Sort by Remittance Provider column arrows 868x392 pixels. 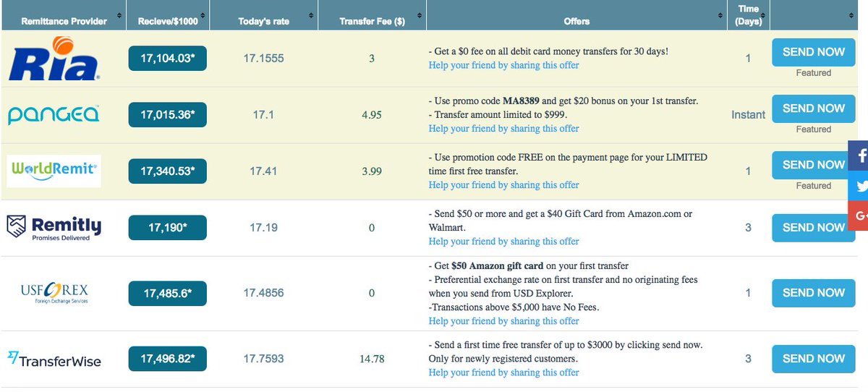pos(119,15)
